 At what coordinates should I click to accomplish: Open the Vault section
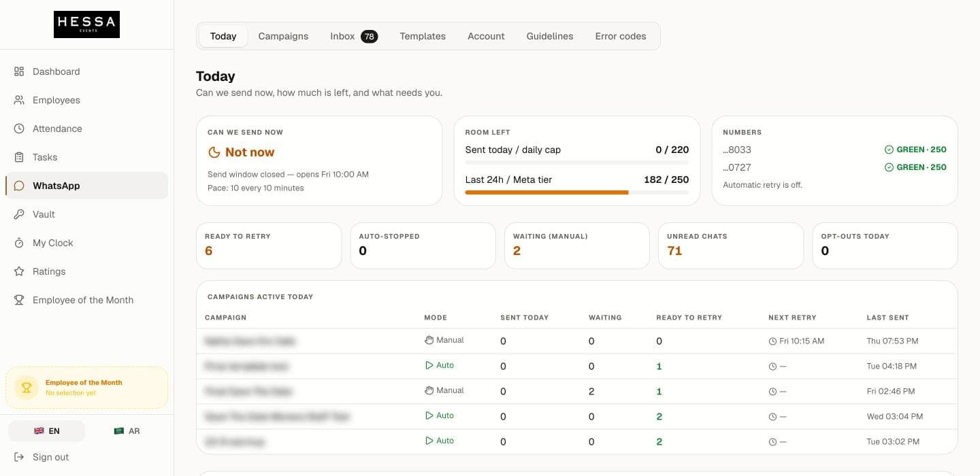tap(86, 214)
